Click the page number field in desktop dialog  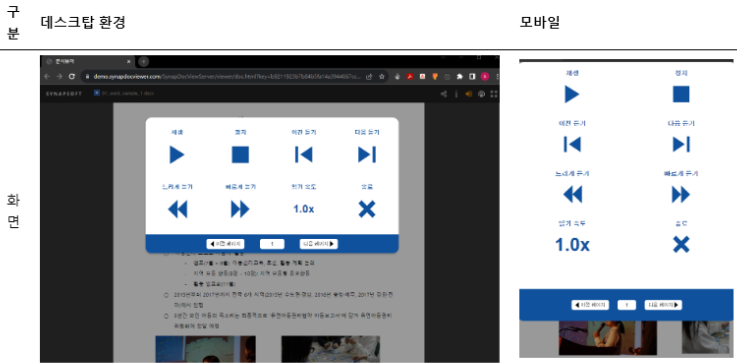coord(272,244)
